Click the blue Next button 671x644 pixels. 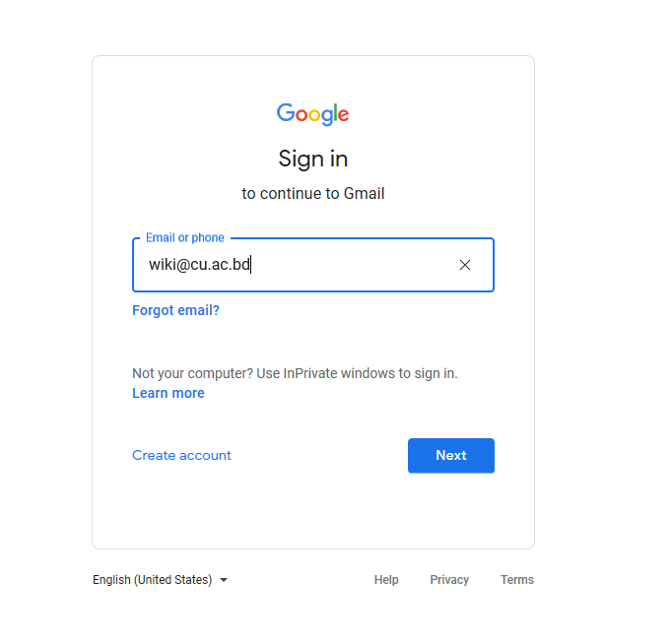coord(451,455)
